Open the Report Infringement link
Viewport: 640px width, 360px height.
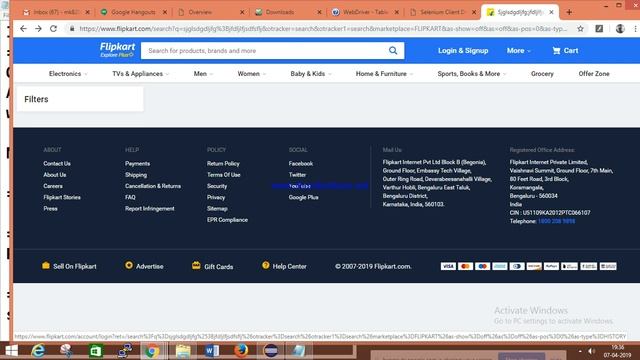coord(149,209)
